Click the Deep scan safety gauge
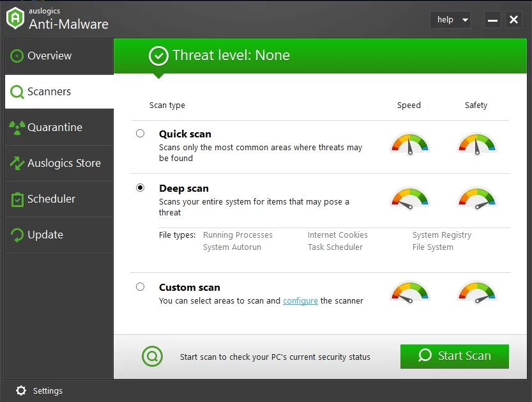This screenshot has height=402, width=532. point(476,198)
